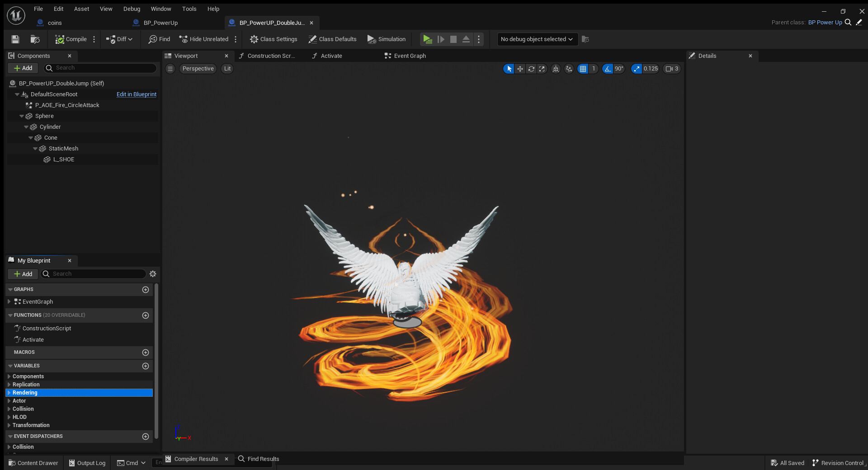Toggle grid snapping in the viewport

tap(583, 69)
